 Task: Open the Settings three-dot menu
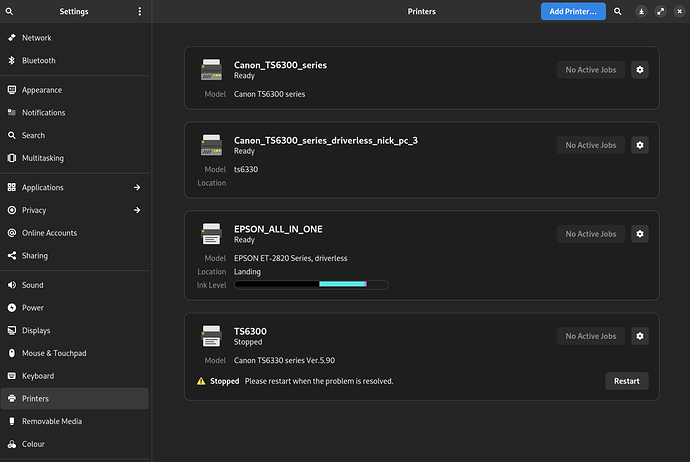(139, 11)
